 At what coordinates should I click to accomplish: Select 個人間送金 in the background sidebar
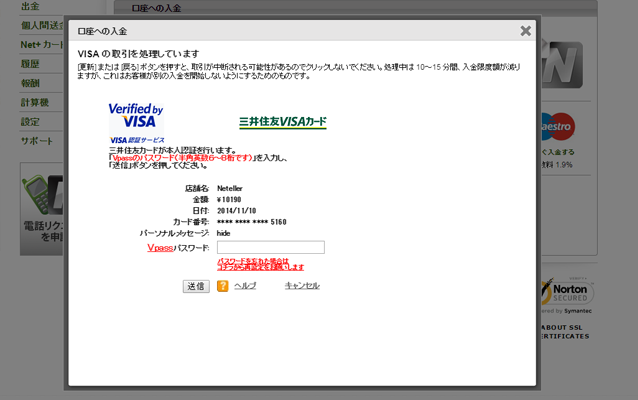tap(42, 25)
